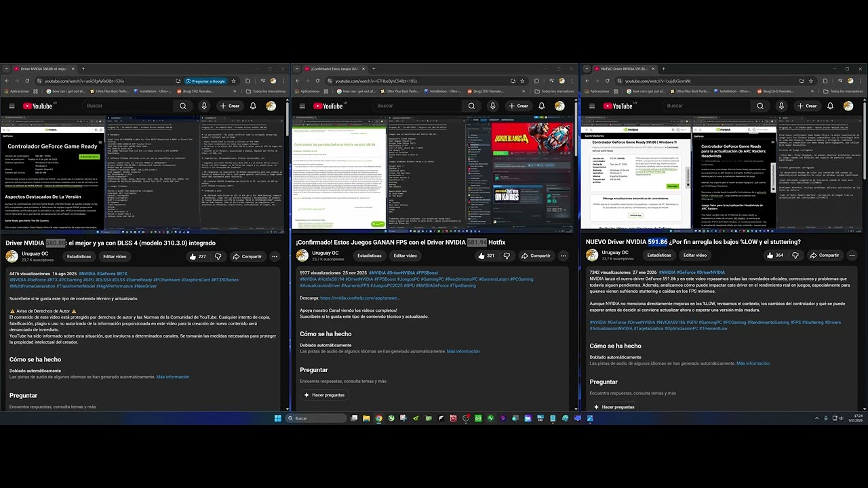Open tab search dropdown in left window

click(6, 68)
